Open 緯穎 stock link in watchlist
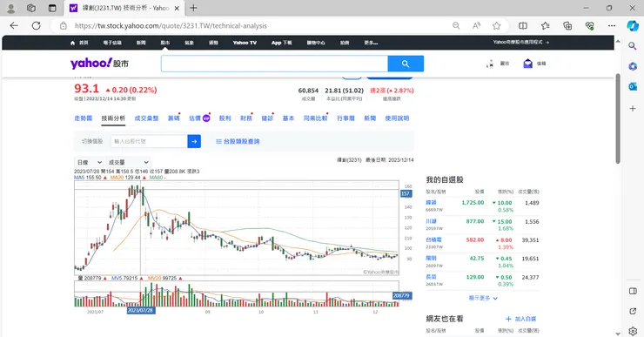This screenshot has width=644, height=337. [431, 203]
